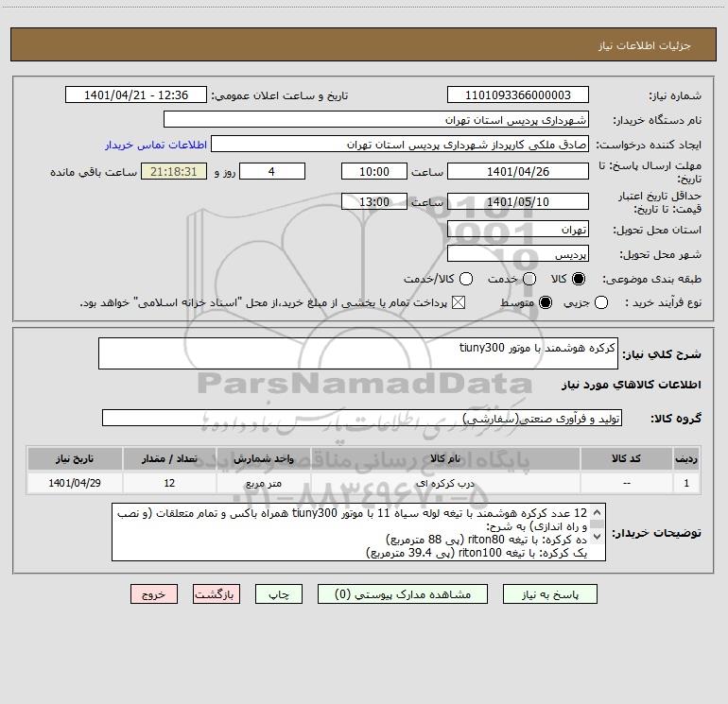Select the کالا radio button
728x704 pixels.
point(579,279)
